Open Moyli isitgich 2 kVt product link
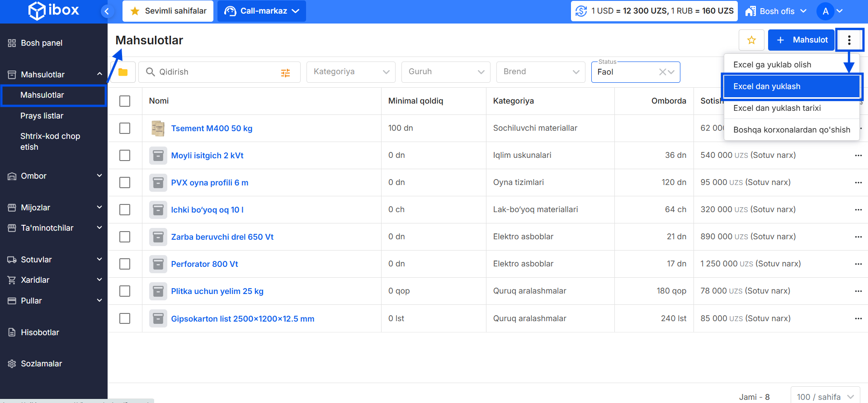 tap(207, 156)
